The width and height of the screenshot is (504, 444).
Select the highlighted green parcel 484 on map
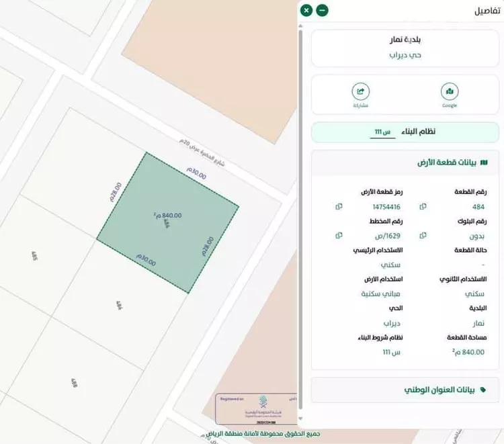point(168,222)
